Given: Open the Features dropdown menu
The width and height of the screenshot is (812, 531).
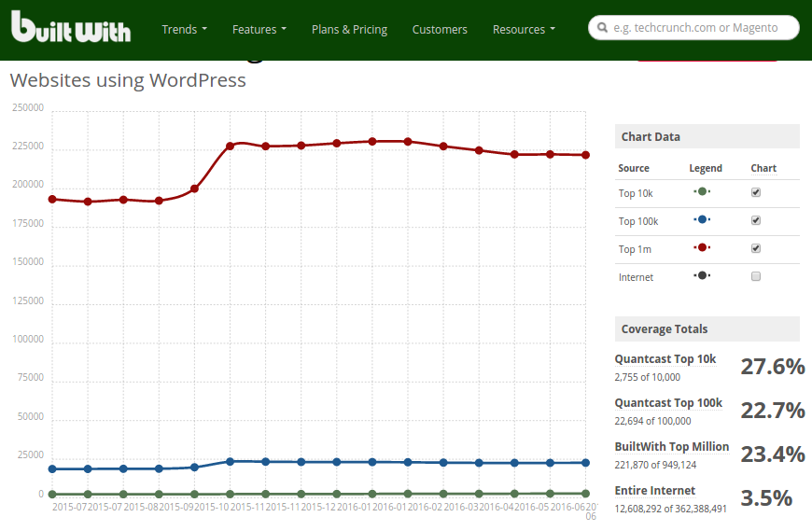Looking at the screenshot, I should [x=259, y=30].
